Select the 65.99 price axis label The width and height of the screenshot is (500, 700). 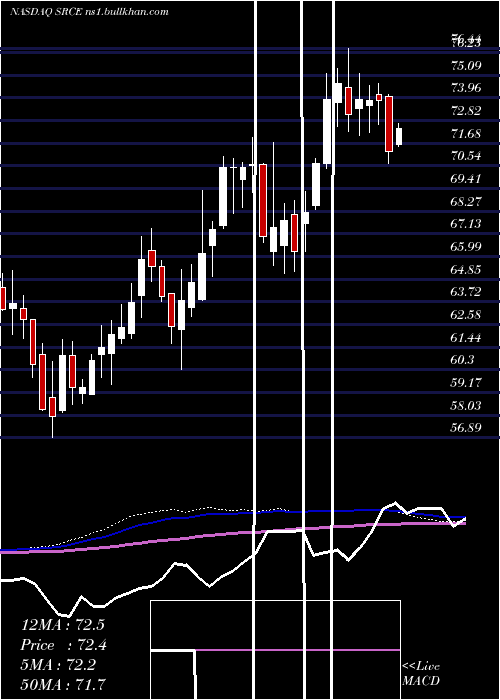[467, 246]
